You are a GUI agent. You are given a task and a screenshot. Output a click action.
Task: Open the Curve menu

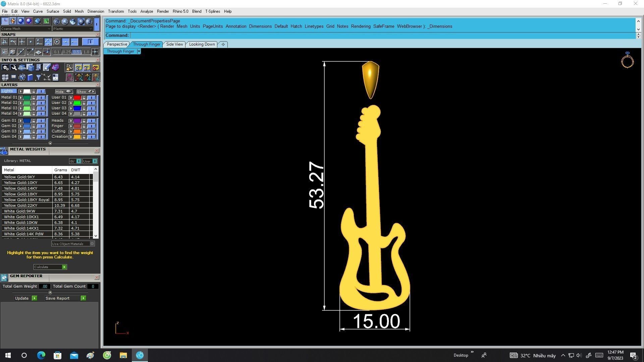(38, 11)
